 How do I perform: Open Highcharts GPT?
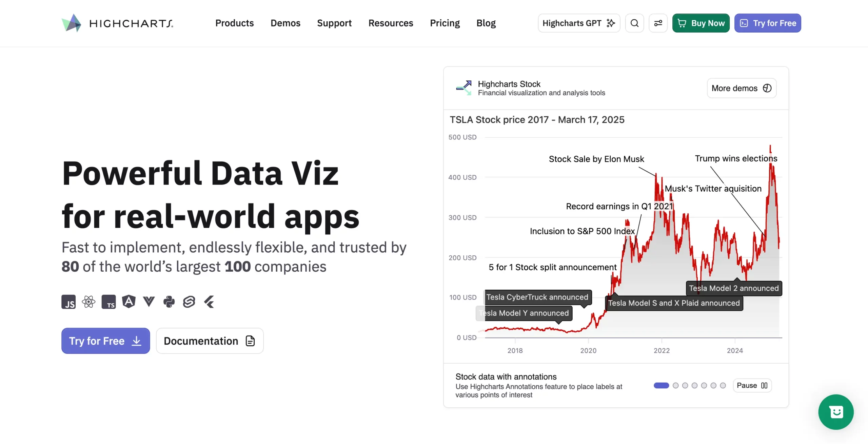579,23
